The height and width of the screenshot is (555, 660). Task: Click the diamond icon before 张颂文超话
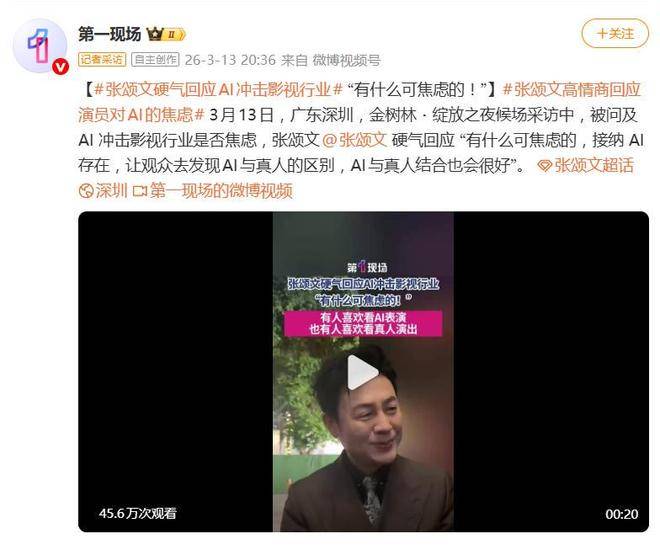point(545,166)
